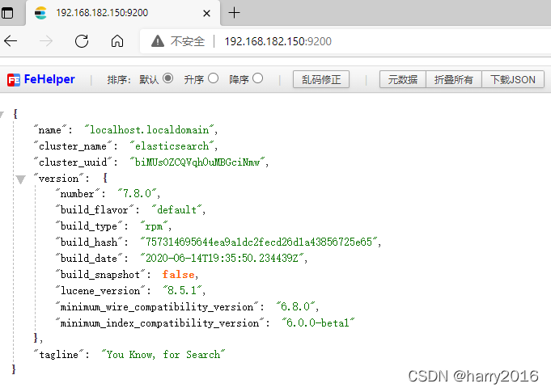Screen dimensions: 551x392
Task: Go forward with the forward arrow
Action: click(x=46, y=41)
